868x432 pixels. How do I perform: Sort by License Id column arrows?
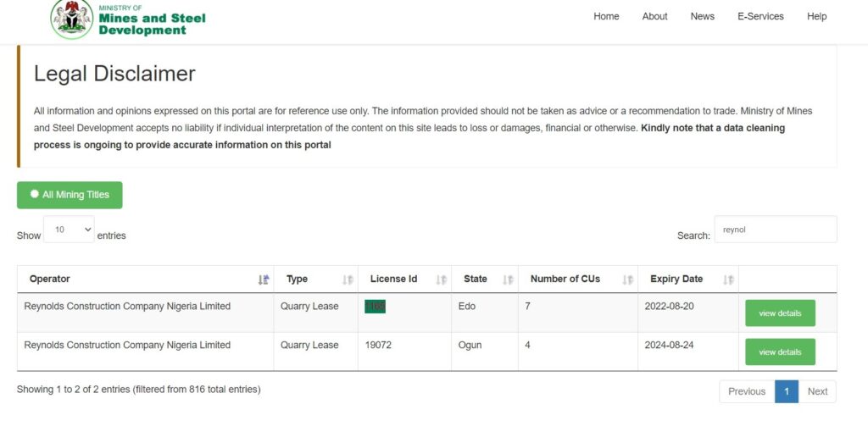point(441,280)
